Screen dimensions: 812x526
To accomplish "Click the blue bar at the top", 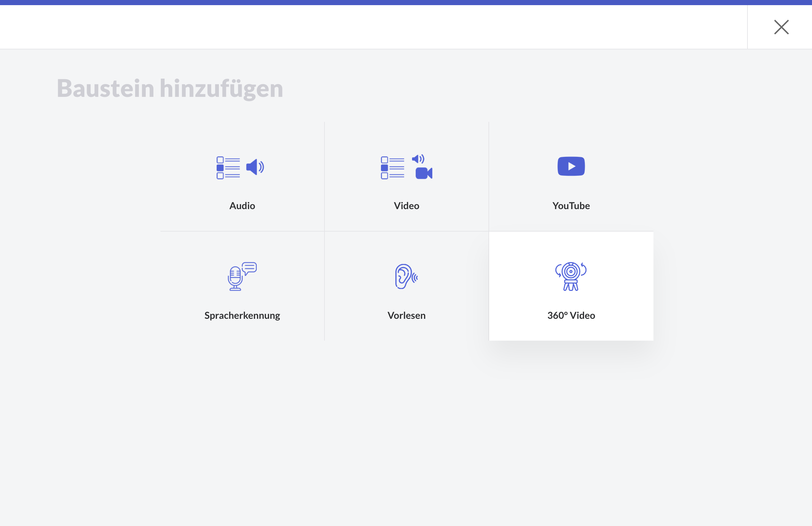I will (x=406, y=2).
